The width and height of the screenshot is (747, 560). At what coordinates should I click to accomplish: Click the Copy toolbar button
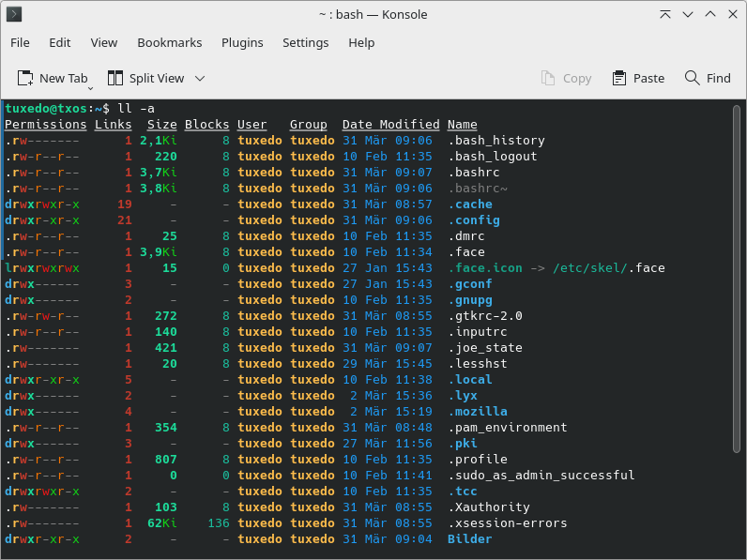[566, 78]
